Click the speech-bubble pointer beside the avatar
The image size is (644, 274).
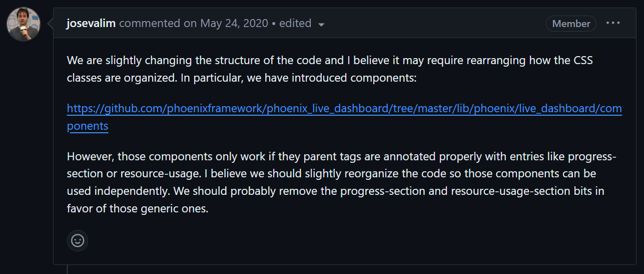pos(50,24)
